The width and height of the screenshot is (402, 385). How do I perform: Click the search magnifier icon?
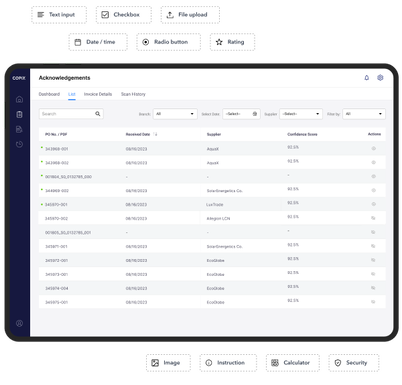coord(98,114)
